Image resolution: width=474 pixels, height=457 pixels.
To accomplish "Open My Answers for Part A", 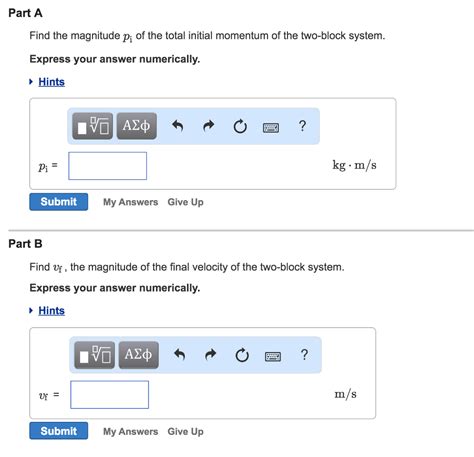I will (x=130, y=202).
